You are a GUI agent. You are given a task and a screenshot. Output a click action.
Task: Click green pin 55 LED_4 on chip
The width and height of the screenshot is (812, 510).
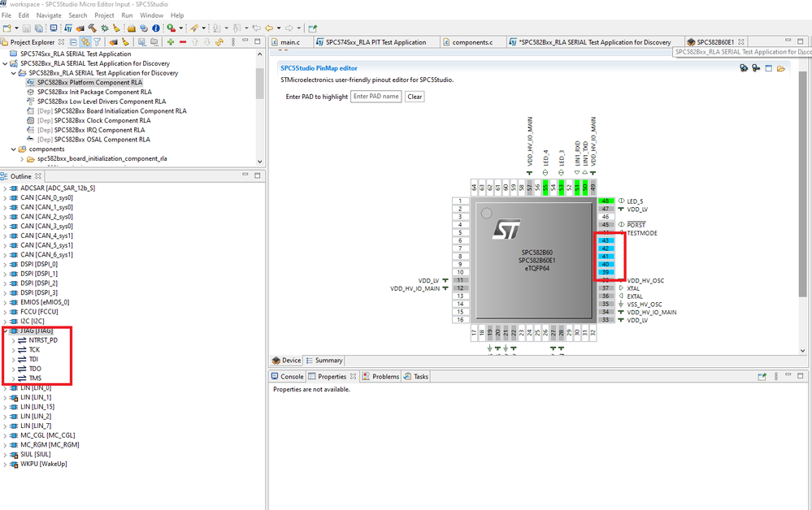545,188
